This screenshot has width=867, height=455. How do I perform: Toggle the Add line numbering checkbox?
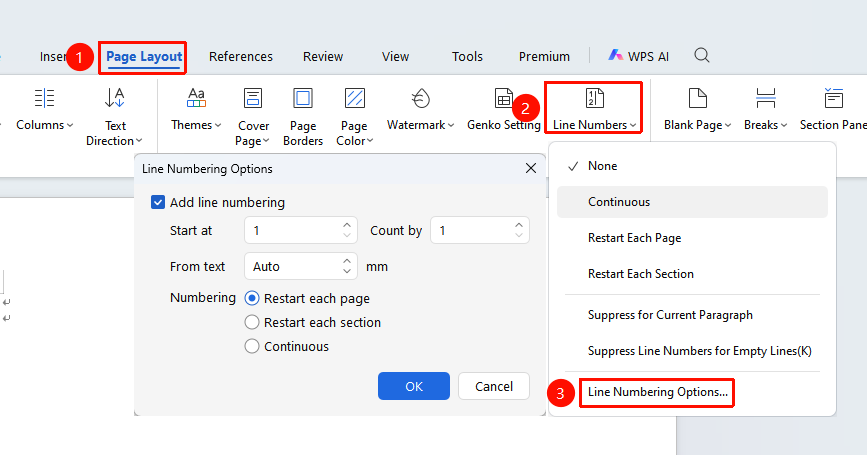click(158, 202)
